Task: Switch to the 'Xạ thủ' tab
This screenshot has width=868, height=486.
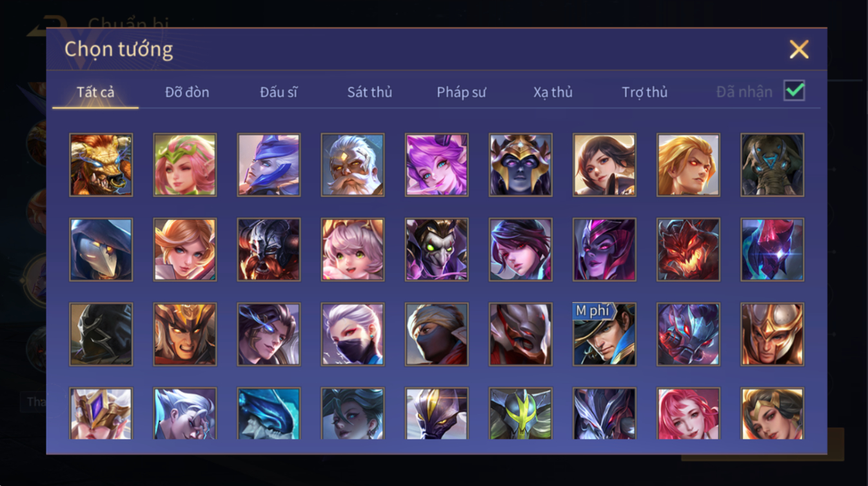Action: click(553, 92)
